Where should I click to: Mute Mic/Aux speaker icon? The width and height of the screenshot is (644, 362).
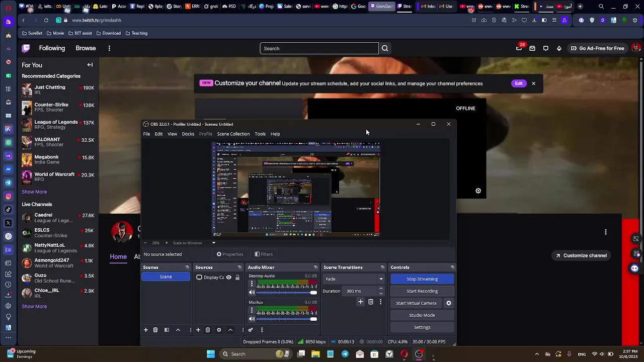click(252, 319)
